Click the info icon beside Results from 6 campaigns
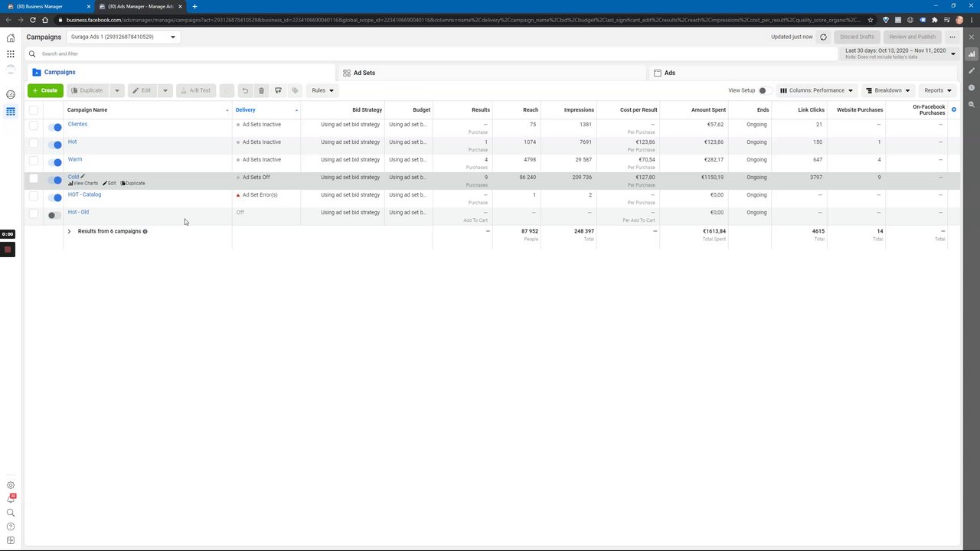This screenshot has width=980, height=551. [x=145, y=231]
